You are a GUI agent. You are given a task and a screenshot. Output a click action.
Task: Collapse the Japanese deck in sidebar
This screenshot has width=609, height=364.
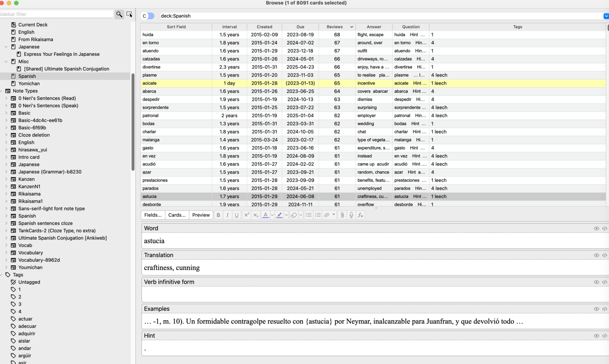click(6, 47)
